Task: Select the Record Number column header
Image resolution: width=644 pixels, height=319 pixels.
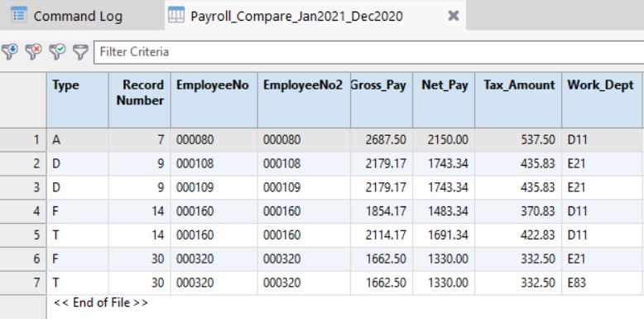Action: tap(140, 100)
